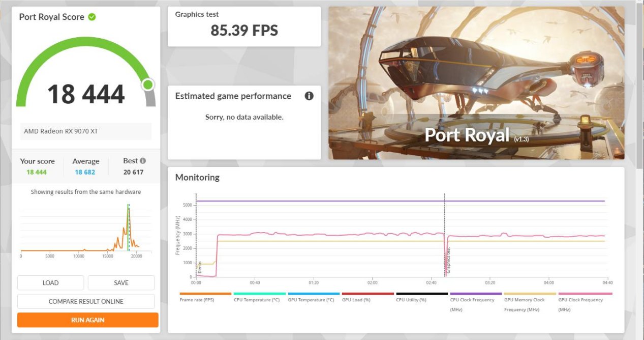This screenshot has height=340, width=644.
Task: Start the benchmark with RUN AGAIN
Action: (x=88, y=320)
